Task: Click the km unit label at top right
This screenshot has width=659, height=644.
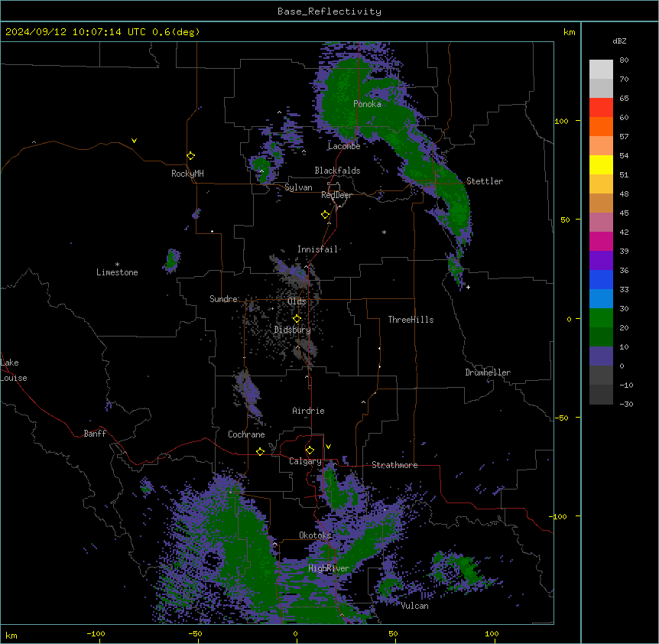Action: pos(570,32)
